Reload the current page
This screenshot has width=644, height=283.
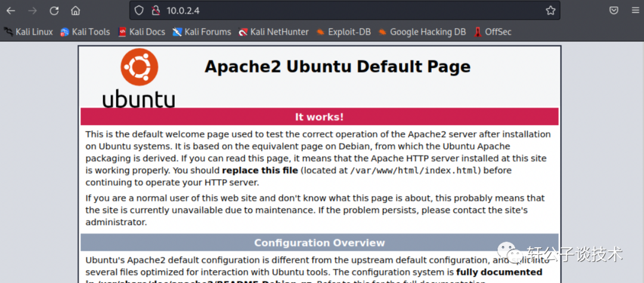[x=54, y=11]
